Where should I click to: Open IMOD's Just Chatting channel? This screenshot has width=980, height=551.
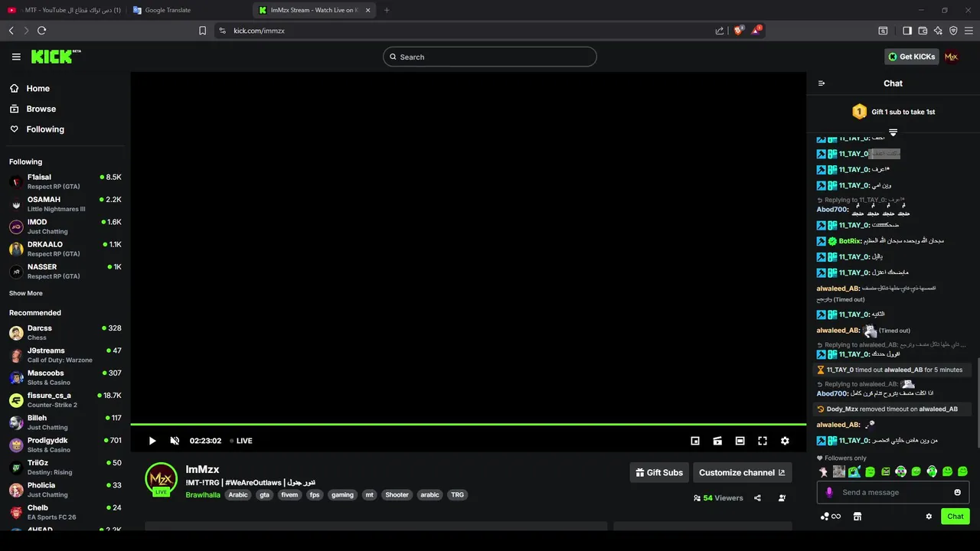coord(65,227)
